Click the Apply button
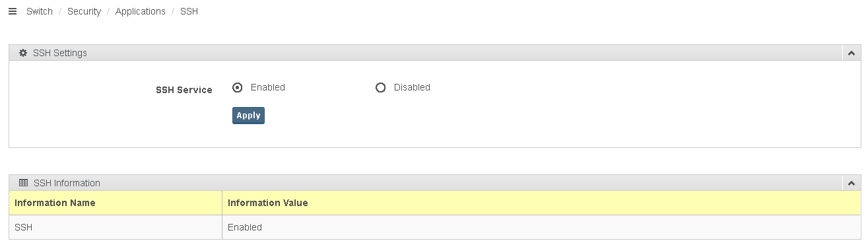 pos(248,116)
